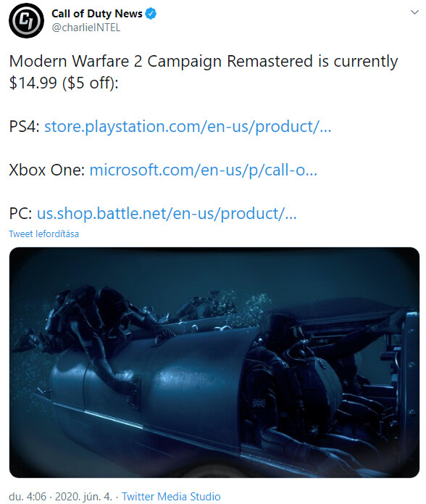This screenshot has width=426, height=504.
Task: Open the @charlieINTEL handle link
Action: 86,28
